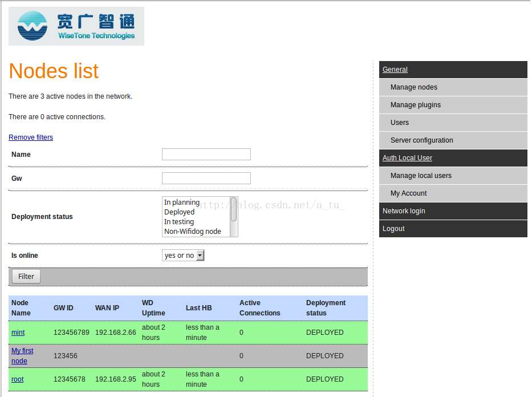Go to Manage nodes in sidebar
The width and height of the screenshot is (532, 397).
point(414,87)
